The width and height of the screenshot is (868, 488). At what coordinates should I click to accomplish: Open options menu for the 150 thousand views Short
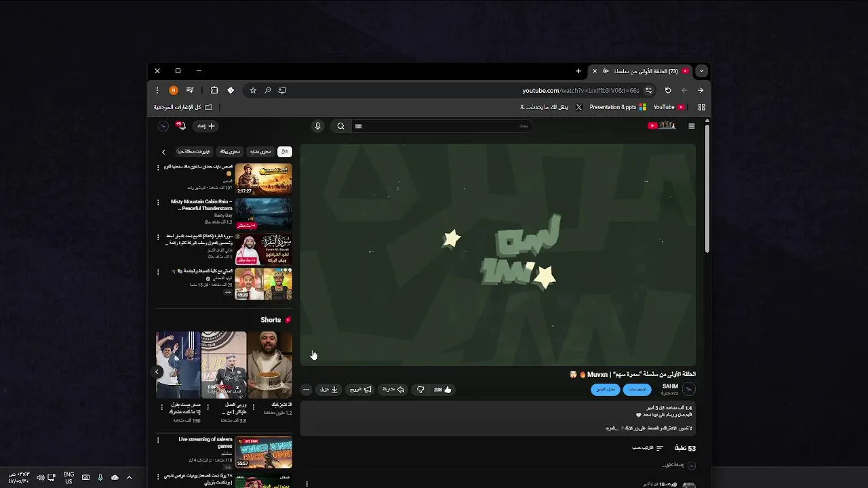coord(161,407)
